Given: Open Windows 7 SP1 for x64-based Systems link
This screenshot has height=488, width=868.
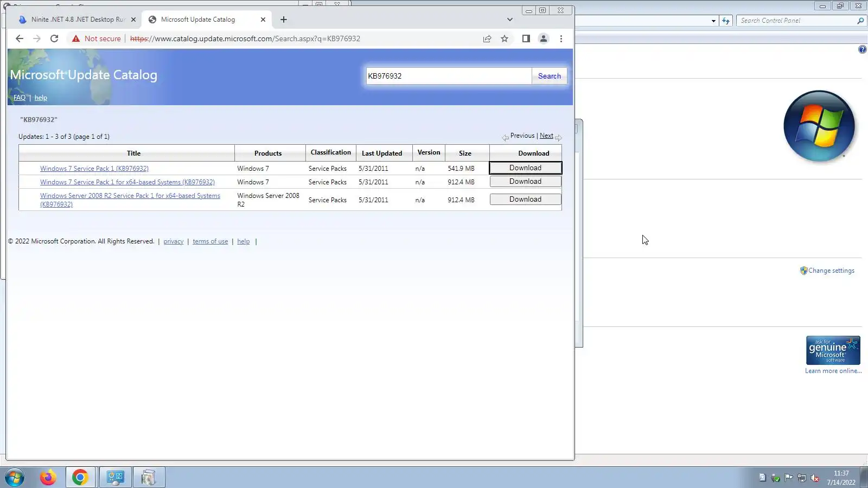Looking at the screenshot, I should point(127,182).
